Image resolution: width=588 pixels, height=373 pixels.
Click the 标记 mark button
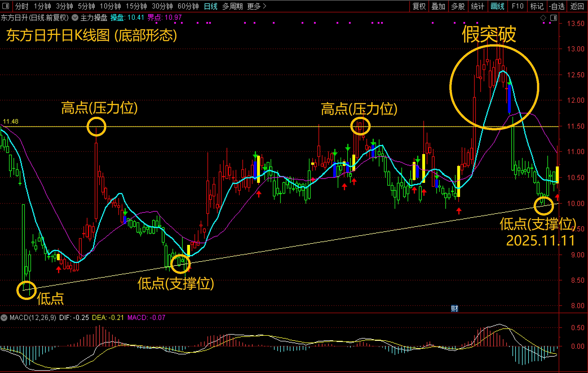(537, 6)
